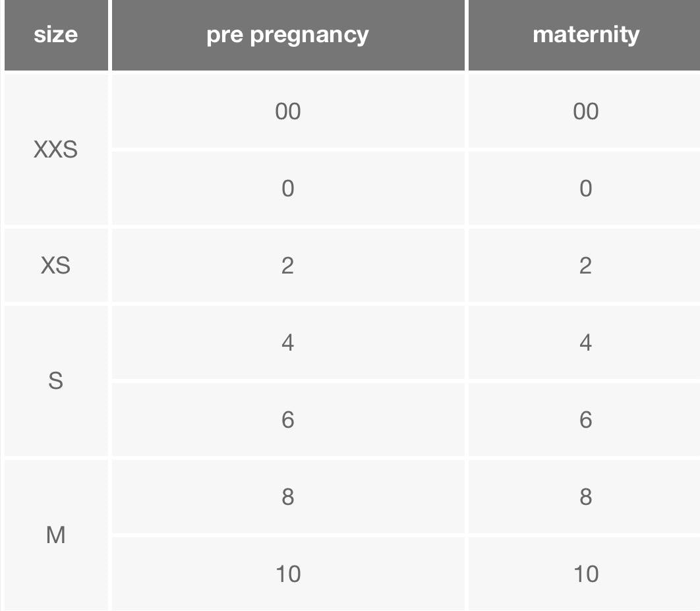Select single 0 under pre pregnancy
Screen dimensions: 700x611
pyautogui.click(x=287, y=189)
